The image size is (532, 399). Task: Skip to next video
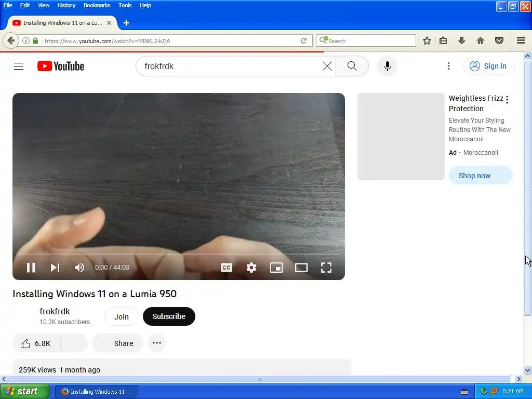[55, 268]
